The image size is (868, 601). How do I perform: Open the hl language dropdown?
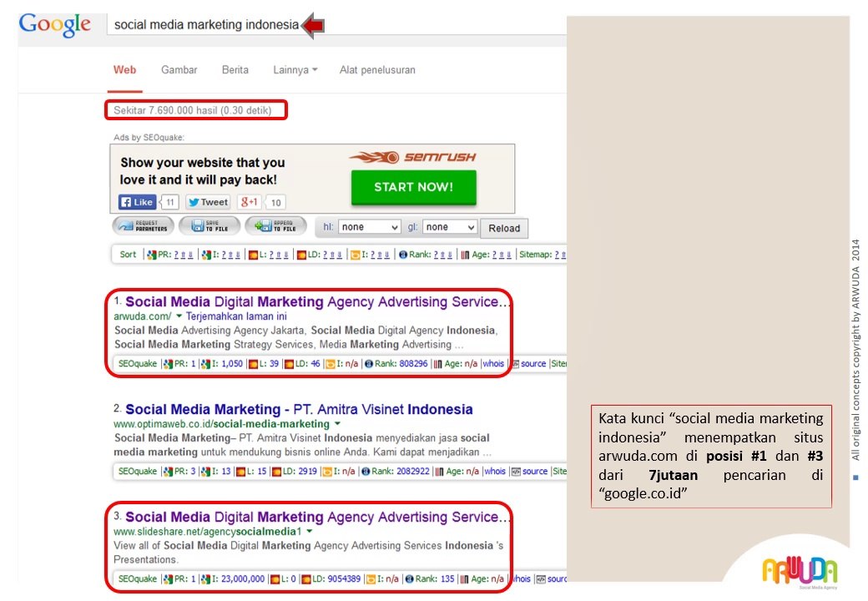[369, 227]
